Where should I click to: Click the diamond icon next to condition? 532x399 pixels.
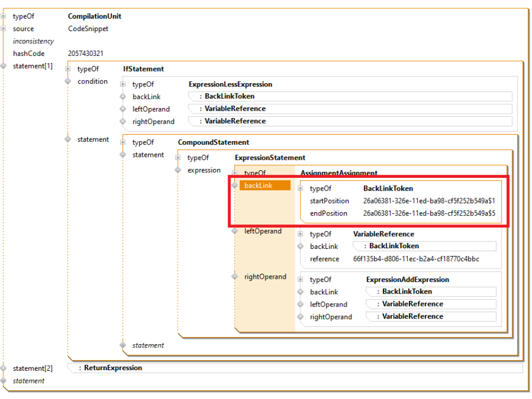coord(68,81)
